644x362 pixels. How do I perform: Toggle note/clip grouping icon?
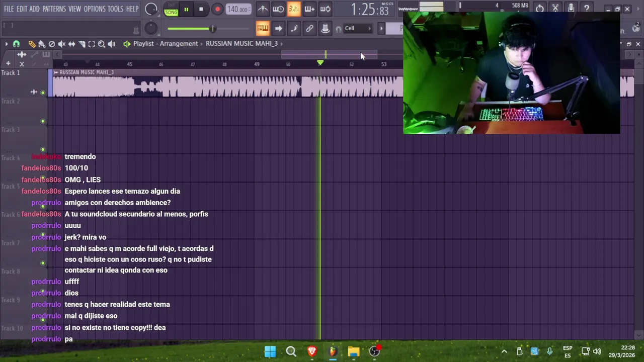click(x=294, y=28)
